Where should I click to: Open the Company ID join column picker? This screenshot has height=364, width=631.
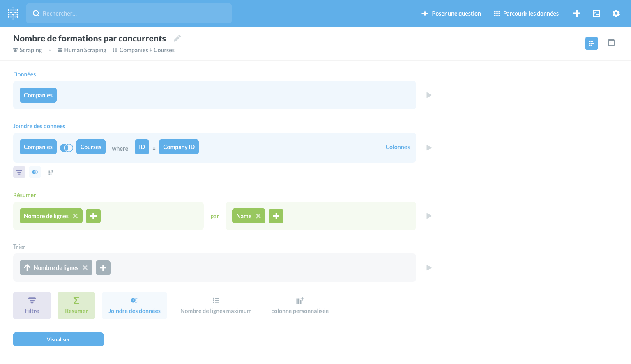(x=179, y=147)
